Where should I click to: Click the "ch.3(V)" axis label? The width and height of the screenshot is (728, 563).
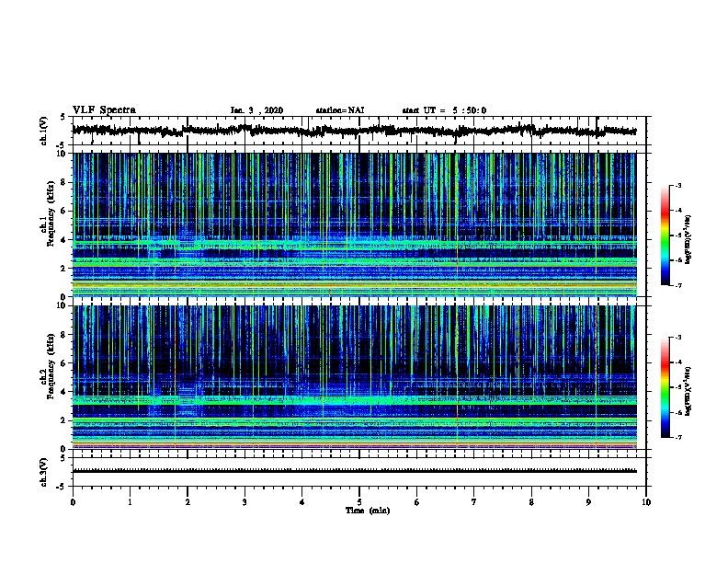coord(44,472)
